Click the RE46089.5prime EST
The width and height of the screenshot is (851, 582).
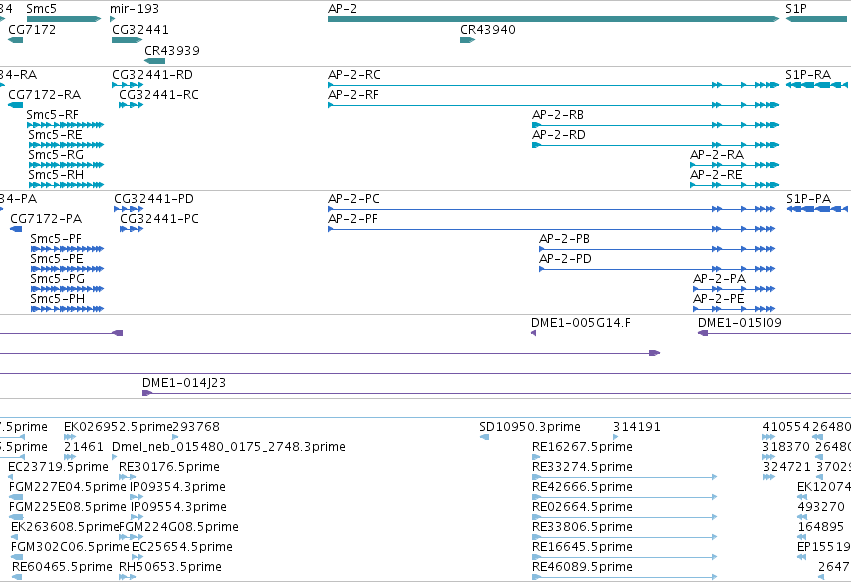tap(625, 577)
